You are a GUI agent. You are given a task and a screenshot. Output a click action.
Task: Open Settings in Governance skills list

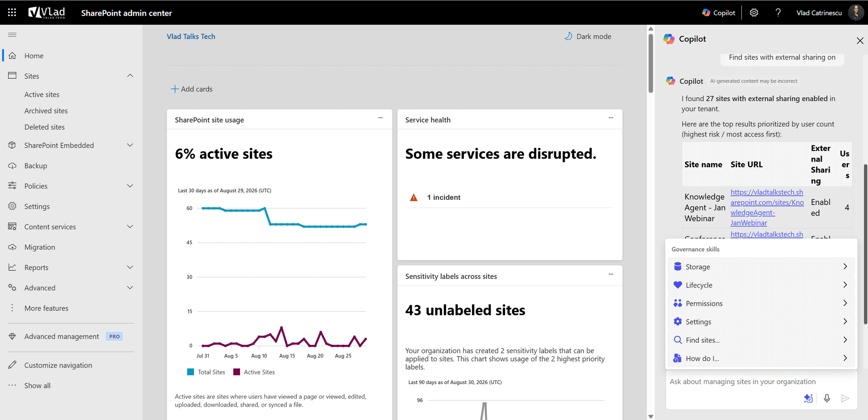(761, 322)
